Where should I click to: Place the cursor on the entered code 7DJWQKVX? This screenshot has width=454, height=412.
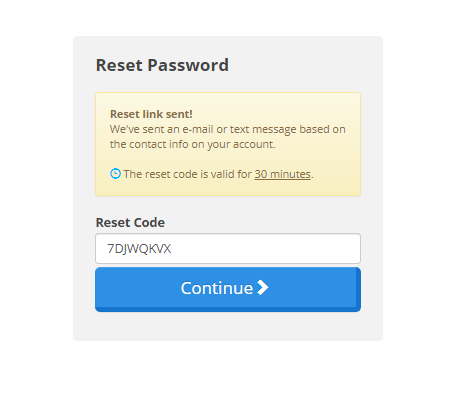[139, 249]
